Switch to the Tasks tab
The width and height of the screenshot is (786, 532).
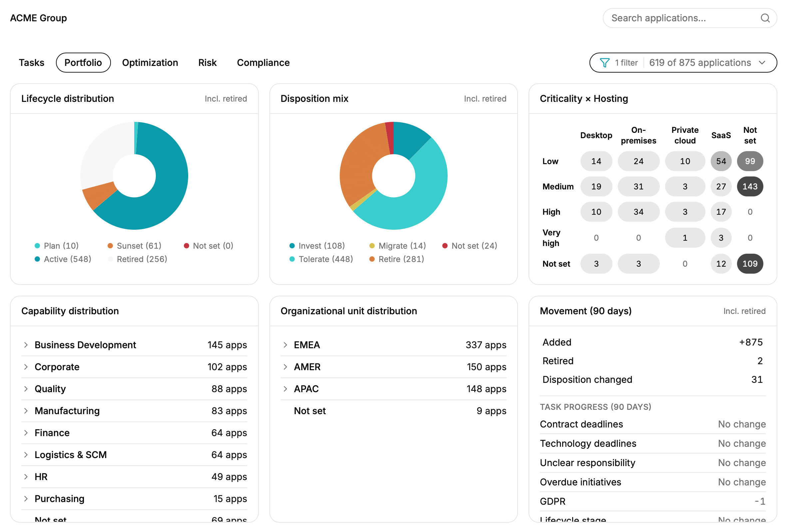pos(31,63)
